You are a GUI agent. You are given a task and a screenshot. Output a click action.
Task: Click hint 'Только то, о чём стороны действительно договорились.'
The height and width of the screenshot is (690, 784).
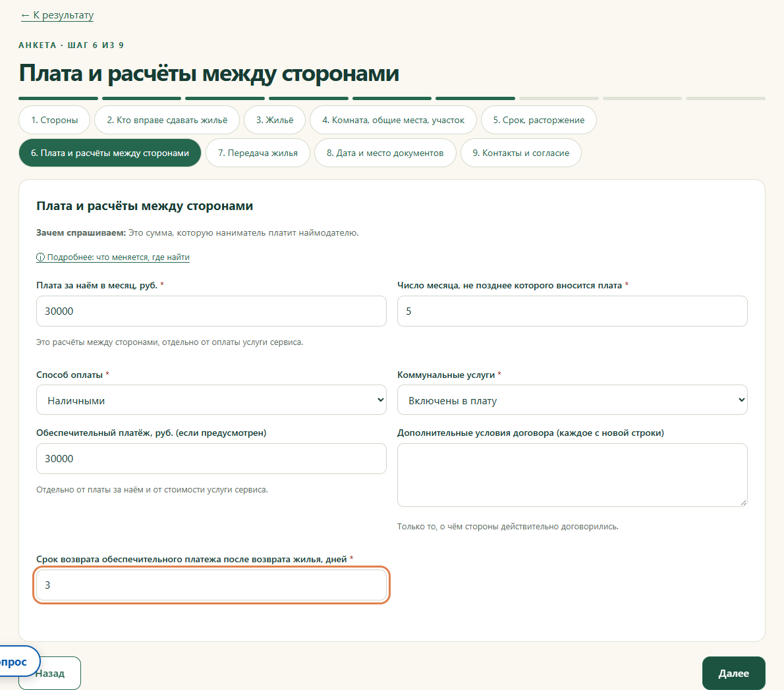click(507, 527)
